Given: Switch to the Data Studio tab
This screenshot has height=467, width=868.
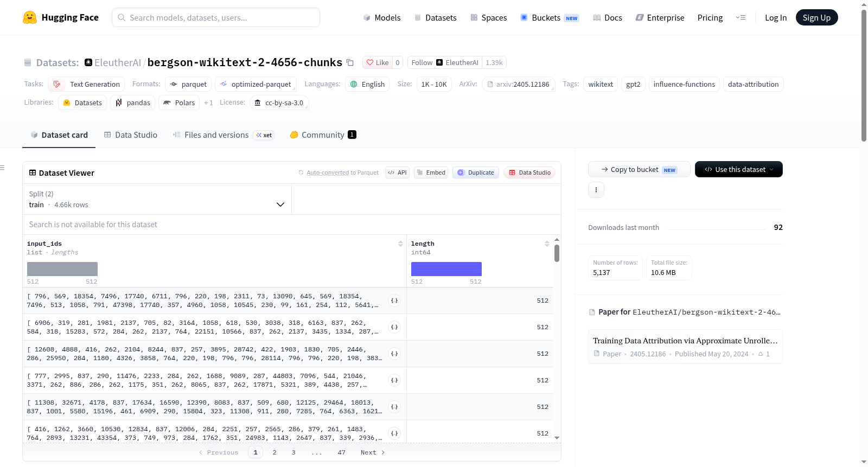Looking at the screenshot, I should tap(131, 135).
